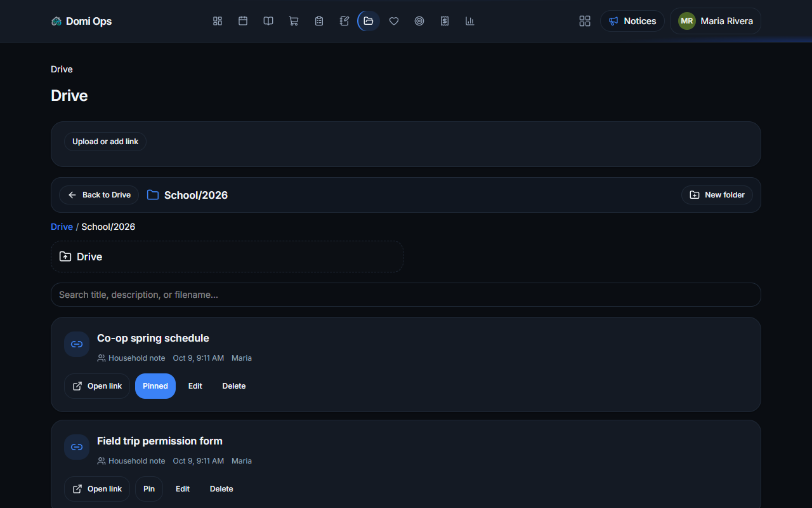Click Household note under Co-op spring schedule
This screenshot has width=812, height=508.
pyautogui.click(x=131, y=358)
